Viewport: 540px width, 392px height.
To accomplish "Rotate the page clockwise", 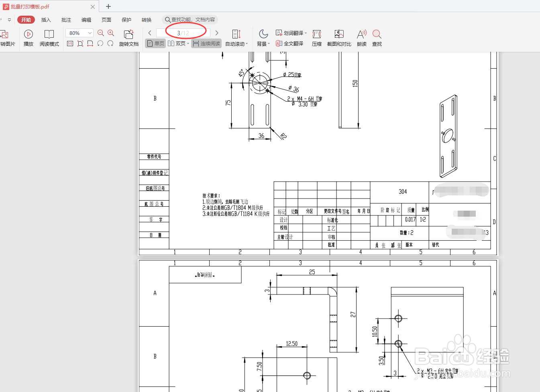I will (x=110, y=43).
